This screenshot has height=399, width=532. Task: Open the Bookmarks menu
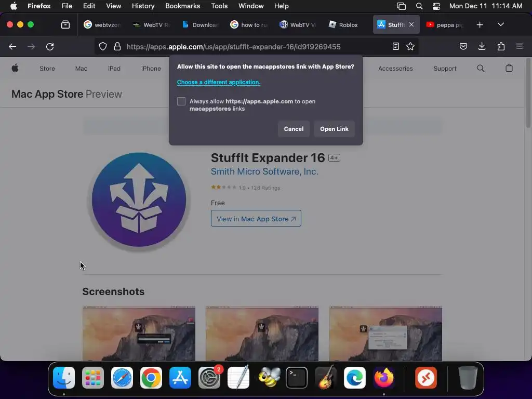click(x=182, y=6)
